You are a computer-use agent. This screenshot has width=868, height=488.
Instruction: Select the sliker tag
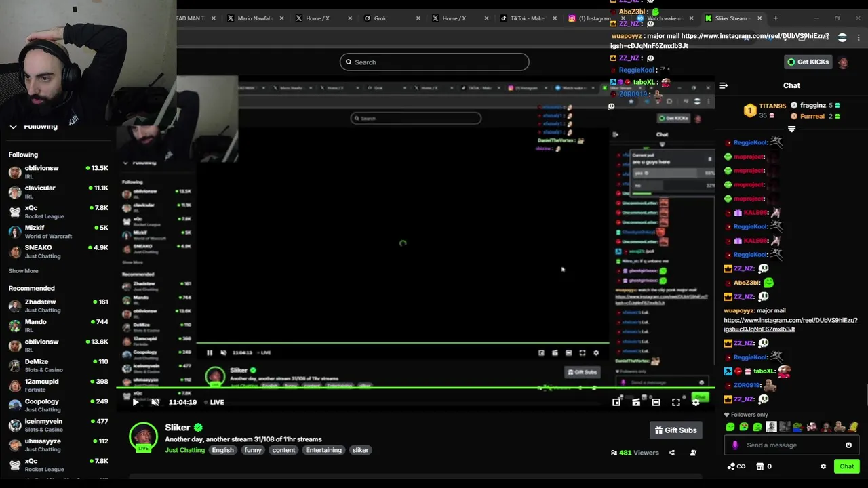point(360,450)
